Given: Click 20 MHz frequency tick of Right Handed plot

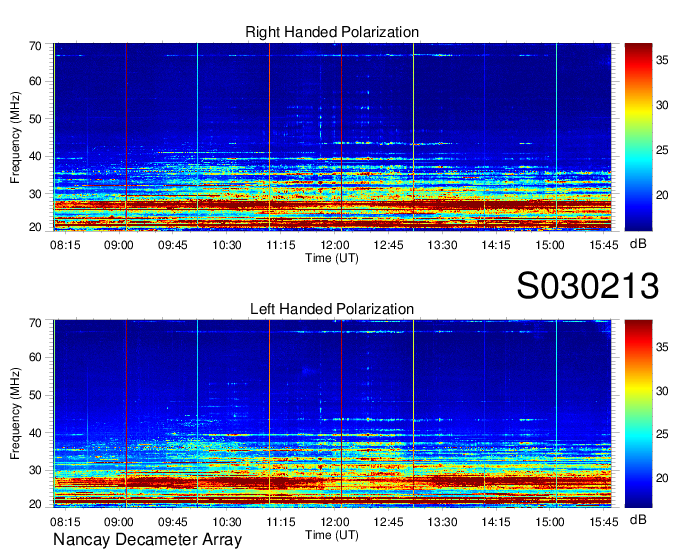Looking at the screenshot, I should [35, 227].
